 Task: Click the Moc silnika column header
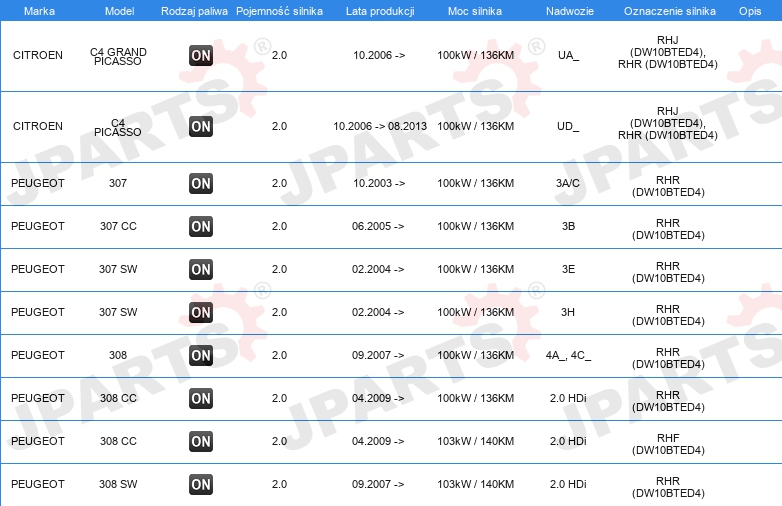pos(475,11)
